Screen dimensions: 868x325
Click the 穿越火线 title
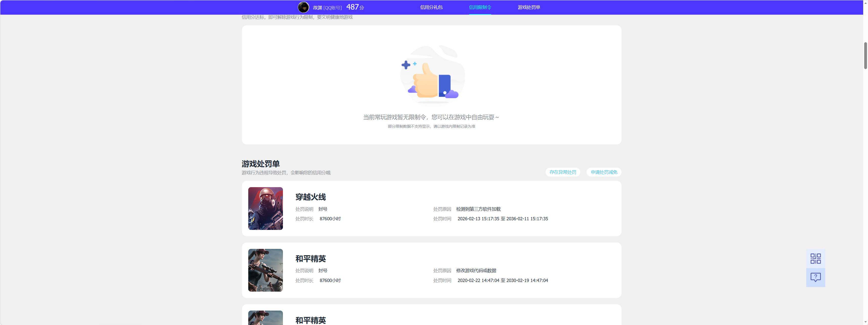point(310,197)
